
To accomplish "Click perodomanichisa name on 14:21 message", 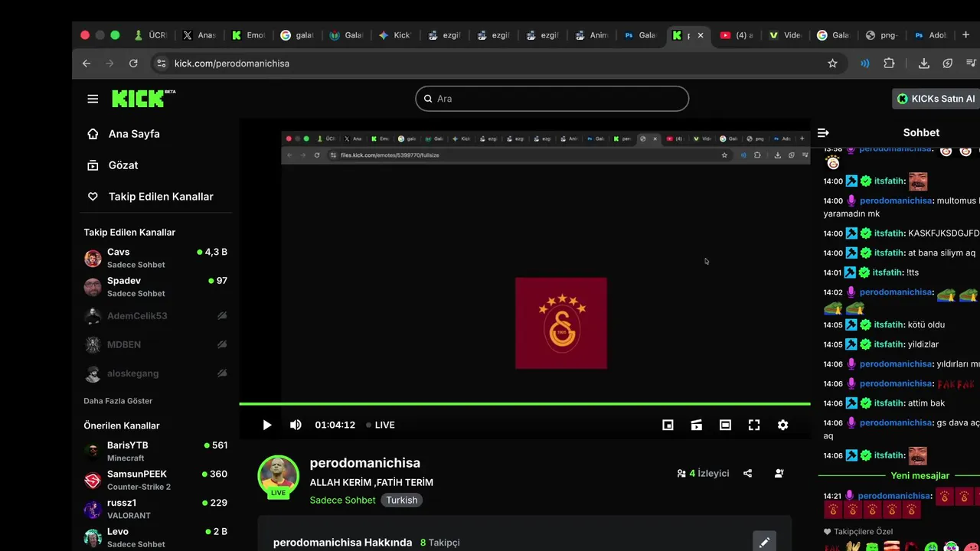I will click(x=895, y=496).
